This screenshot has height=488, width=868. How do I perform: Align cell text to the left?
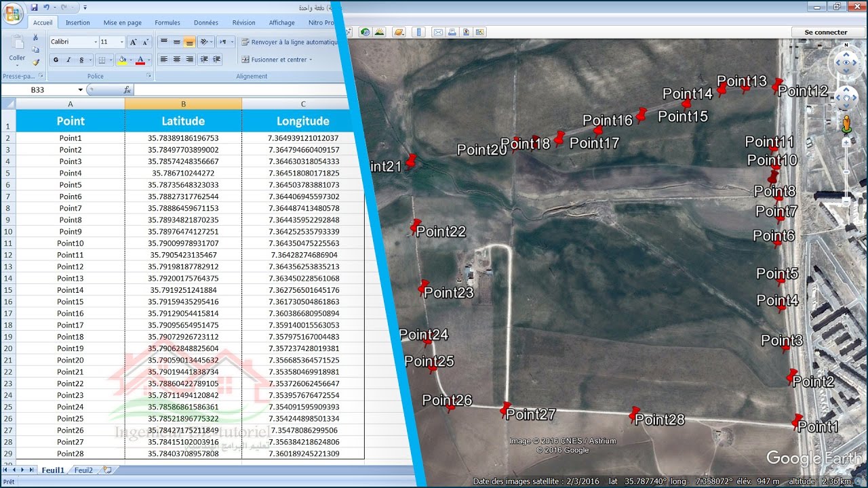click(x=163, y=60)
